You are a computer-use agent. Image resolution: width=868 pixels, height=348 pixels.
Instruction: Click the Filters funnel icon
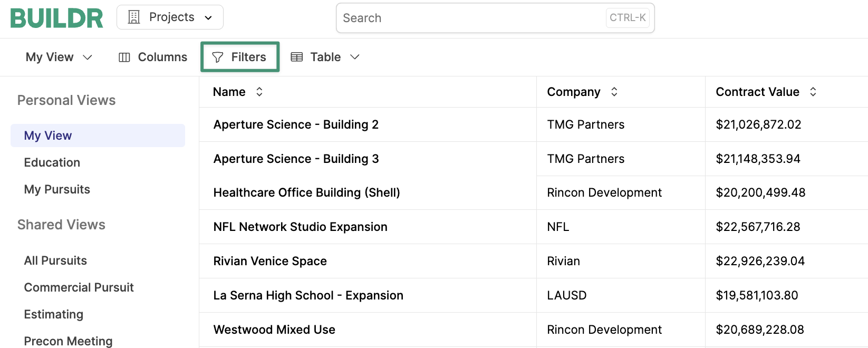(x=218, y=57)
